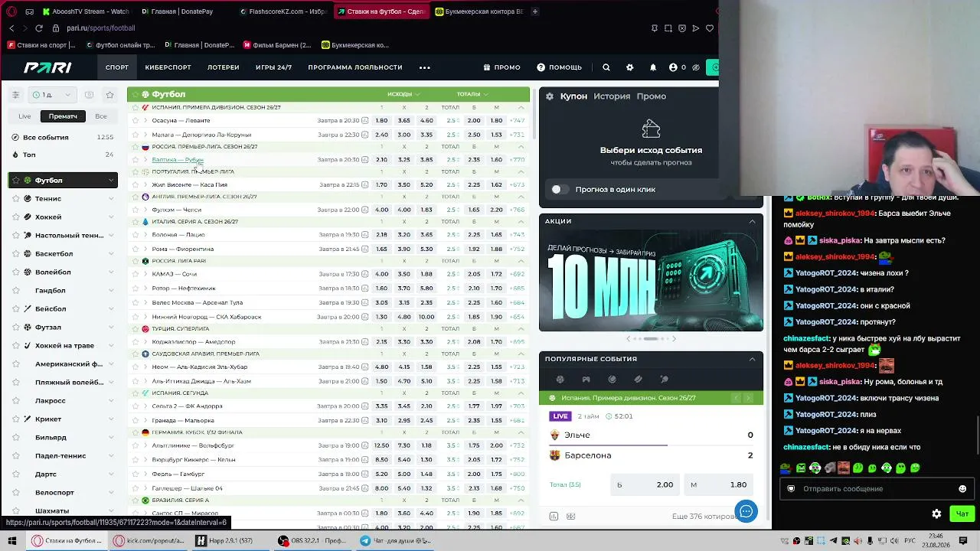Expand the Теннис sidebar category
Screen dimensions: 980x551
[x=111, y=199]
